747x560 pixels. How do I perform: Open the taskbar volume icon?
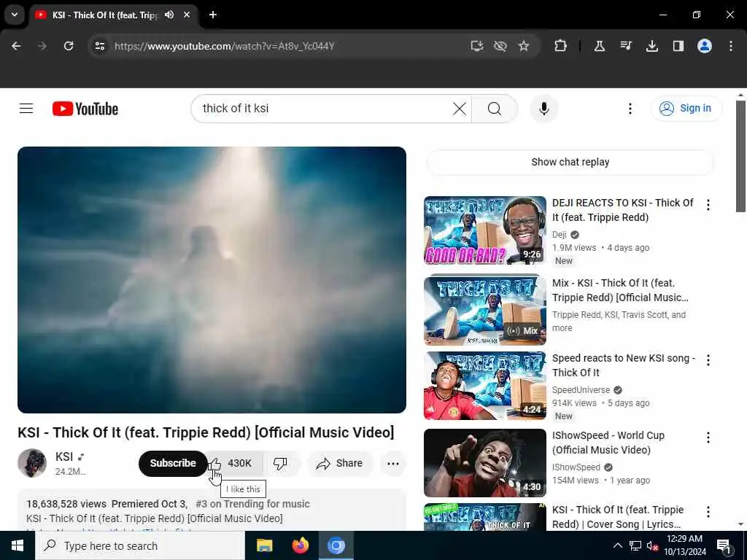coord(653,545)
